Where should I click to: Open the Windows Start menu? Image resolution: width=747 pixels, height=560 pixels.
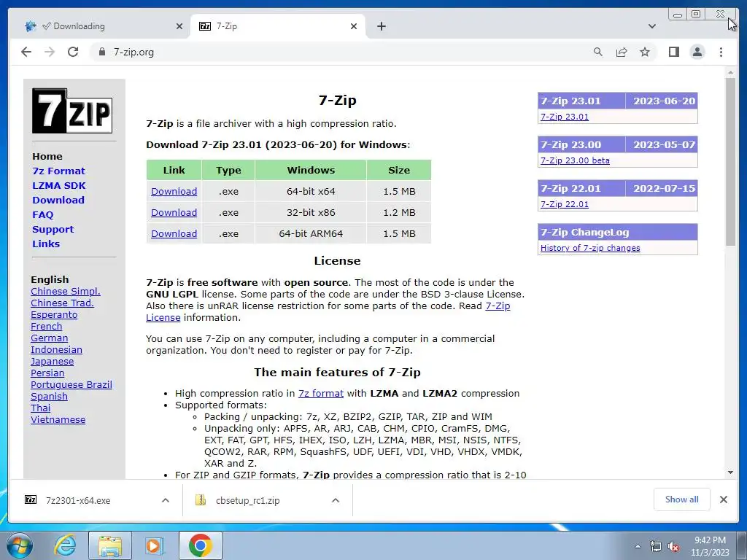point(19,545)
